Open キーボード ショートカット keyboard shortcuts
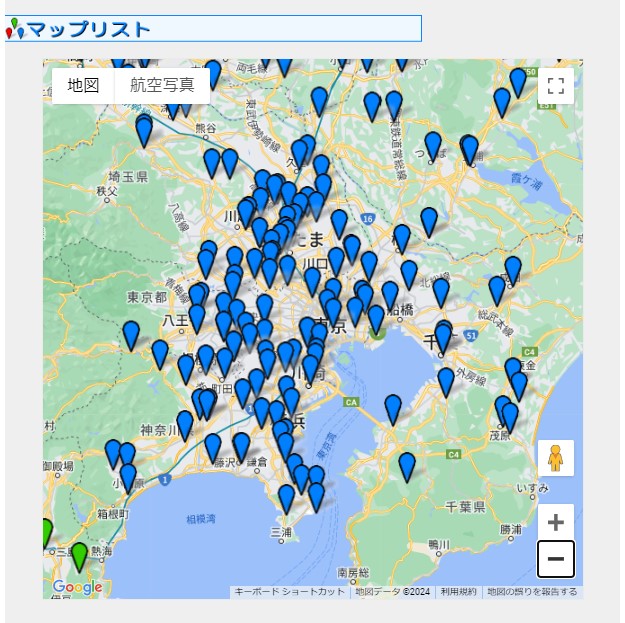The image size is (625, 623). [289, 592]
